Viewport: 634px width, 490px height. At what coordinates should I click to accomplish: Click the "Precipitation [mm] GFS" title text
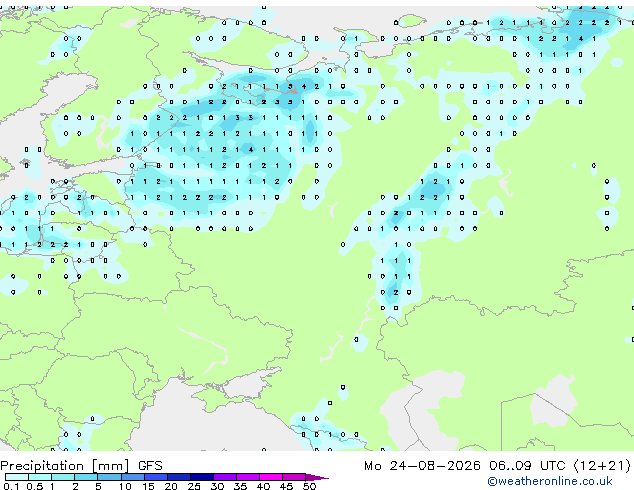point(81,466)
